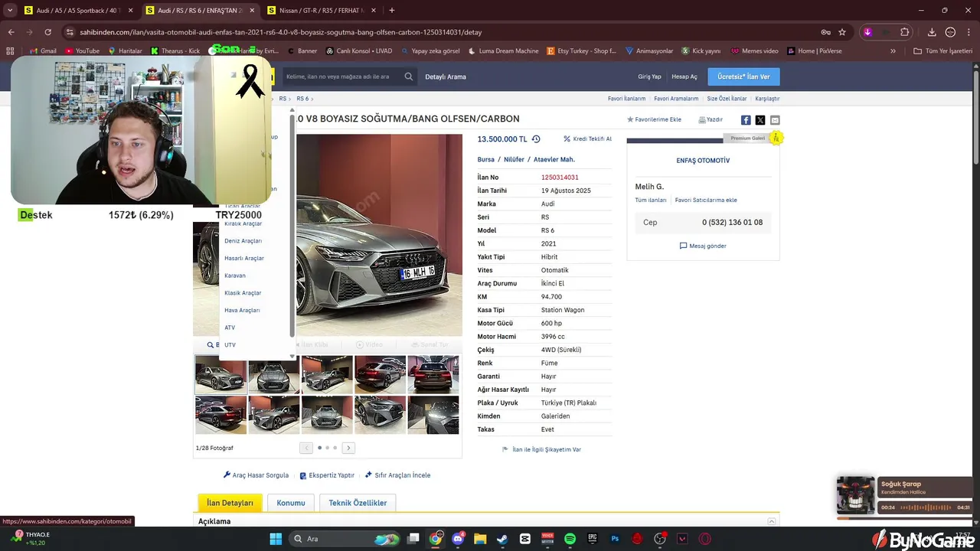Open tab search dropdown arrow
The width and height of the screenshot is (980, 551).
(x=10, y=11)
